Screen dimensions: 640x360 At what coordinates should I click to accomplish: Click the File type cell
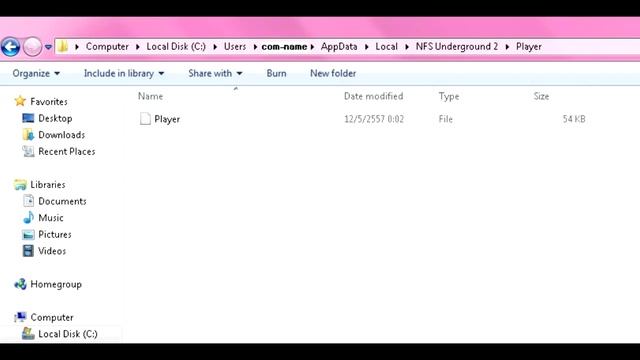446,119
